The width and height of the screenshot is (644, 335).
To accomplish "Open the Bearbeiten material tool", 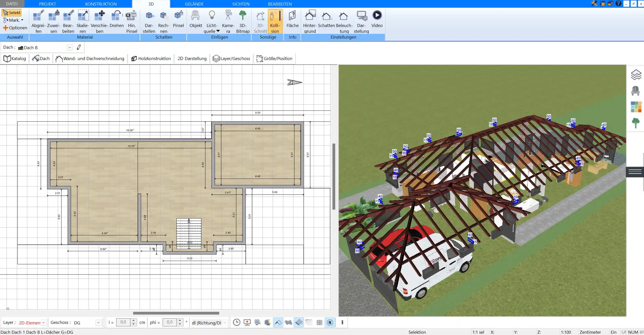I will click(68, 21).
